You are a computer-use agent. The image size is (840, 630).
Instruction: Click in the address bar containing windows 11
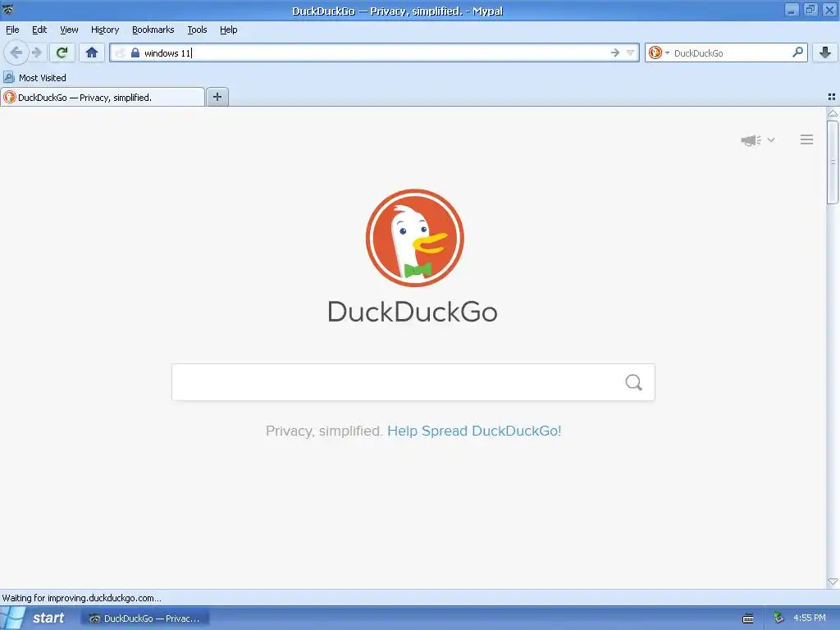pyautogui.click(x=374, y=52)
